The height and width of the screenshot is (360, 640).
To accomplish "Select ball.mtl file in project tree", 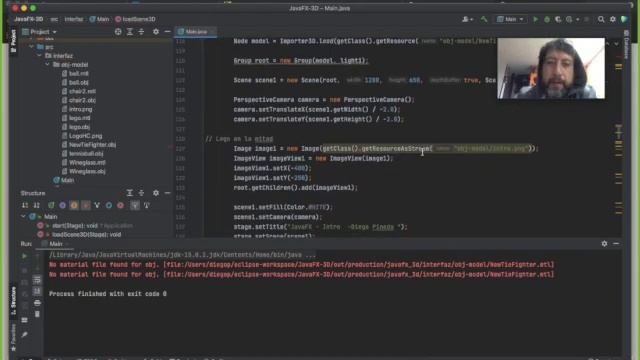I will (x=75, y=73).
